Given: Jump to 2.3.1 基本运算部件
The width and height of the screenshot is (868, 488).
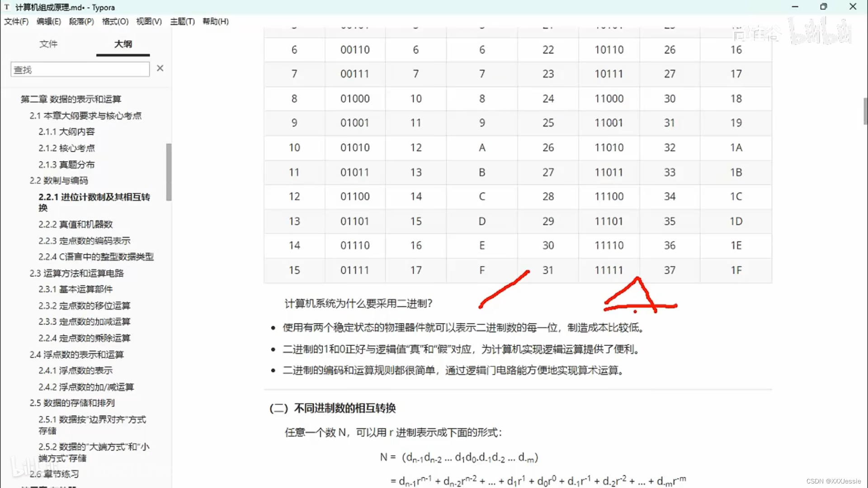Looking at the screenshot, I should 75,289.
